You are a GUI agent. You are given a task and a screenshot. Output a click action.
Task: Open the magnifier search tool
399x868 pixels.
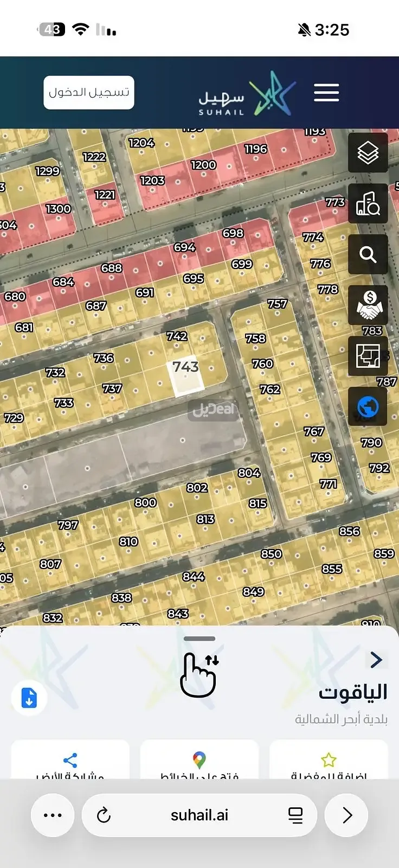[368, 254]
